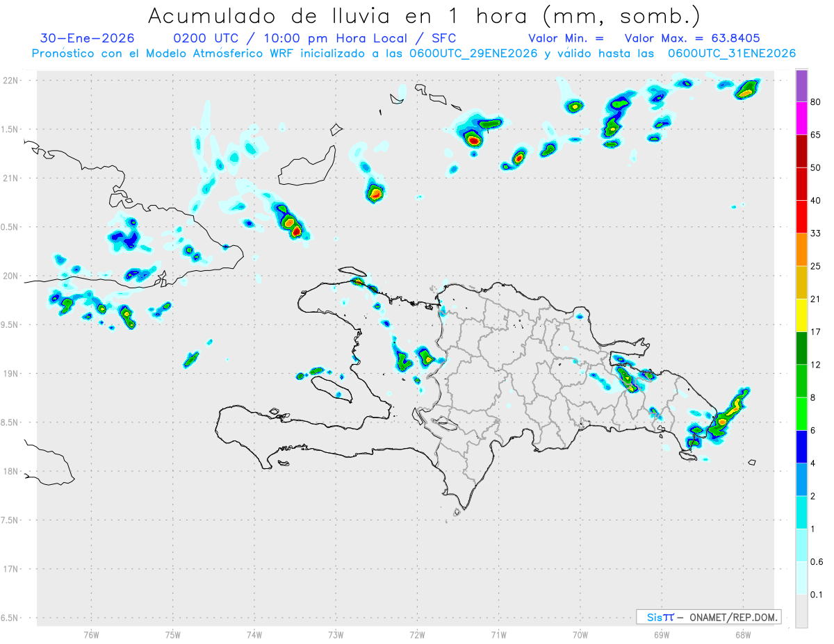Image resolution: width=834 pixels, height=644 pixels.
Task: Click the '21N' latitude label
Action: [12, 179]
